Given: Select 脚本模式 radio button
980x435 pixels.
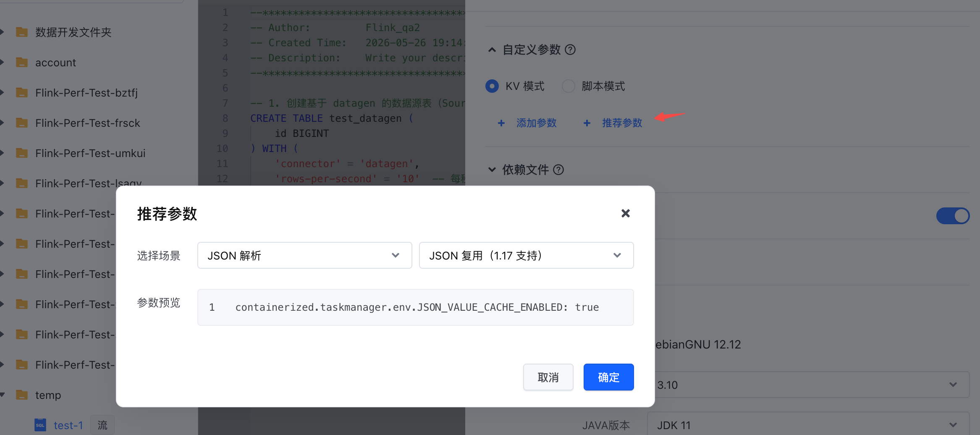Looking at the screenshot, I should [x=568, y=86].
